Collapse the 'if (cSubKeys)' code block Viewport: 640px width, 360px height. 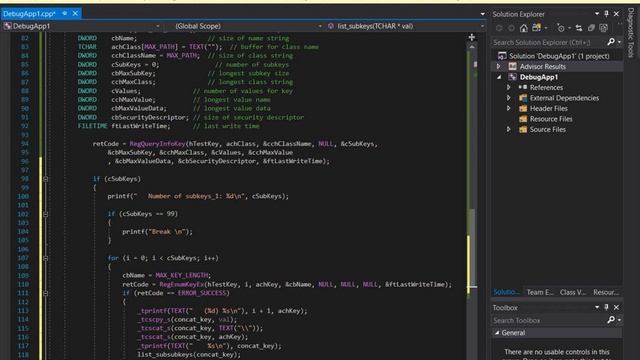(45, 179)
